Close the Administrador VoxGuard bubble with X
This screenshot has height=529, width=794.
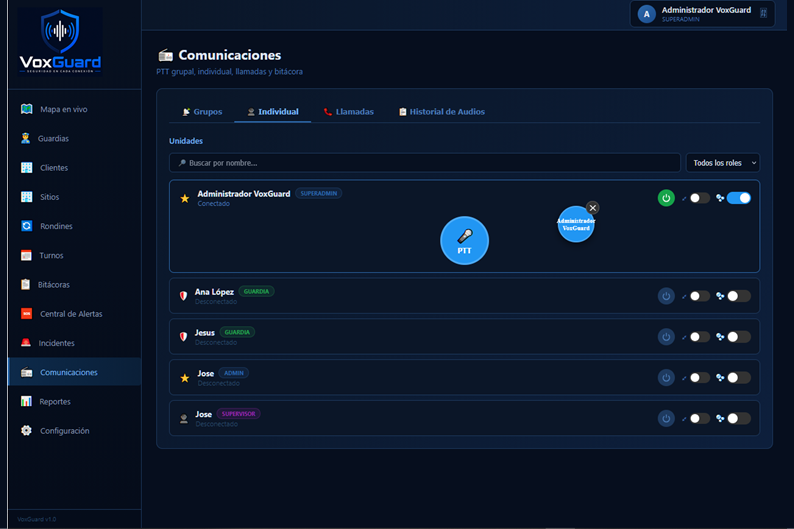point(592,208)
